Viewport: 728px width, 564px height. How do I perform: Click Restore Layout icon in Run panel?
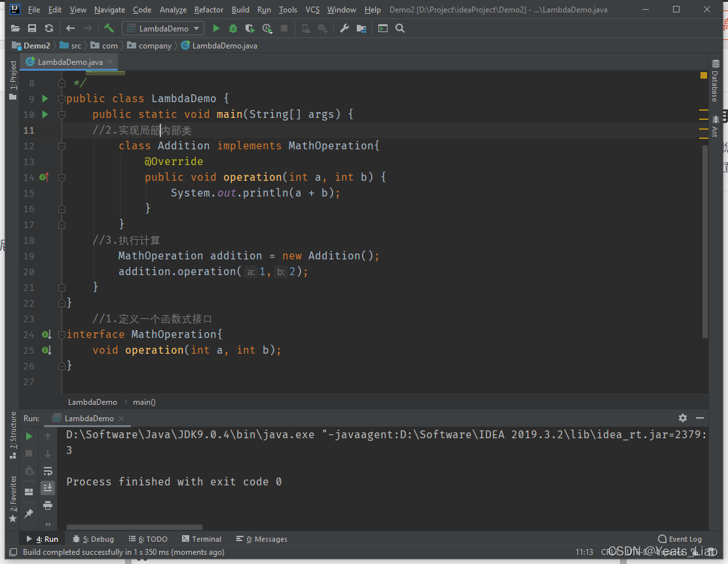(29, 491)
